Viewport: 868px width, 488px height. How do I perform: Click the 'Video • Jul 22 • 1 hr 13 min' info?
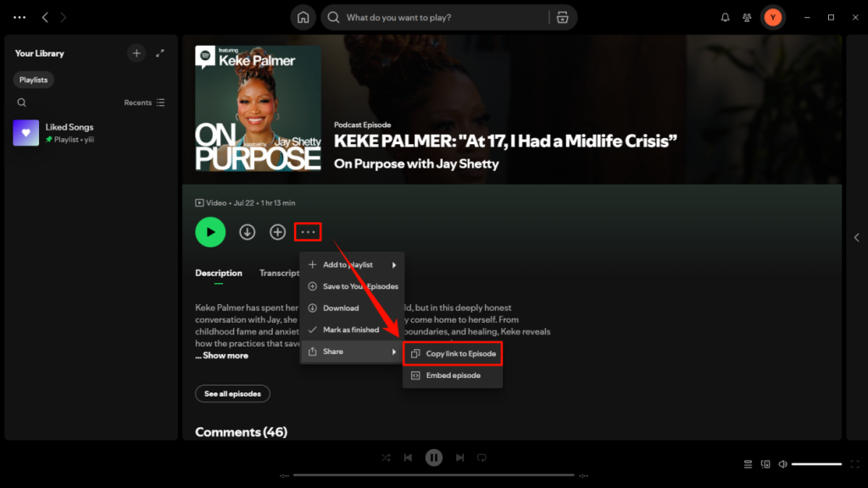245,203
